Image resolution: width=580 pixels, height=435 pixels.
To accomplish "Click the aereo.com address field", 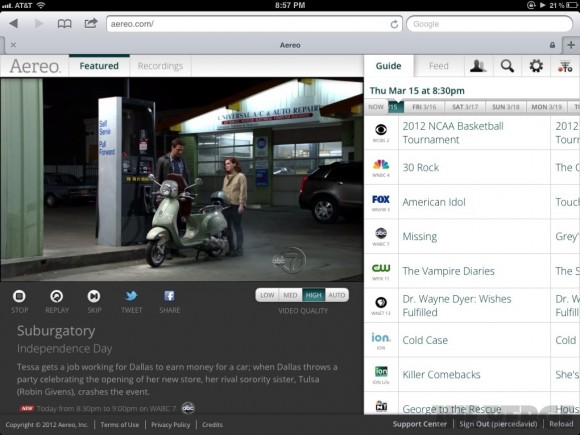I will (254, 24).
